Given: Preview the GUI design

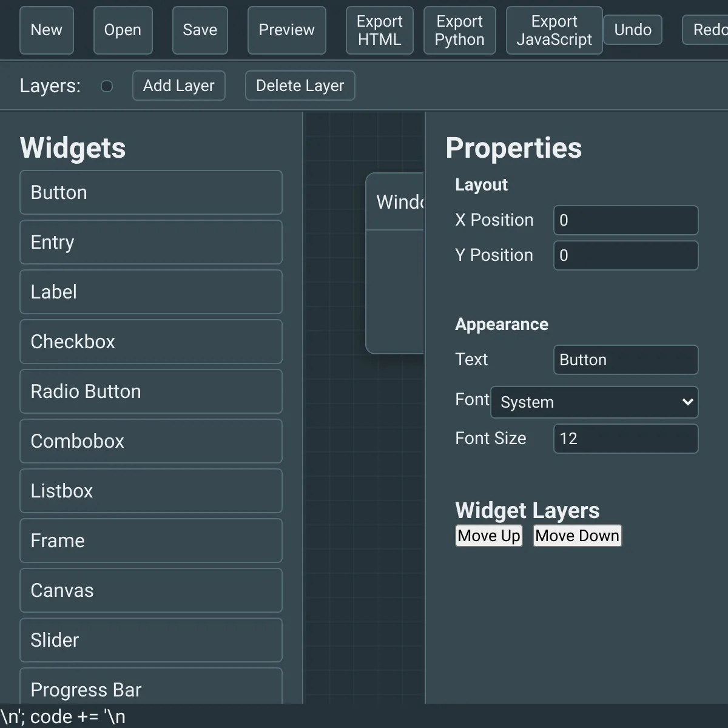Looking at the screenshot, I should coord(286,30).
